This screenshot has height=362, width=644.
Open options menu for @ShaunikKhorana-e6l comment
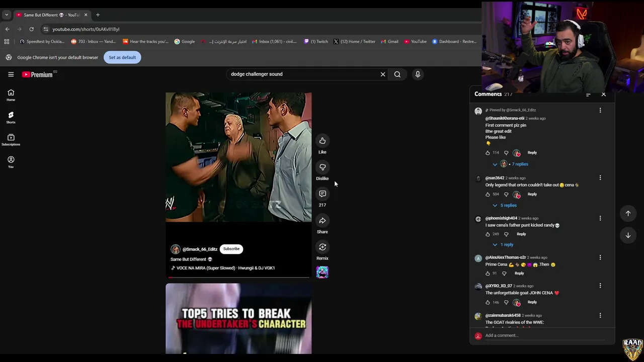pyautogui.click(x=600, y=110)
